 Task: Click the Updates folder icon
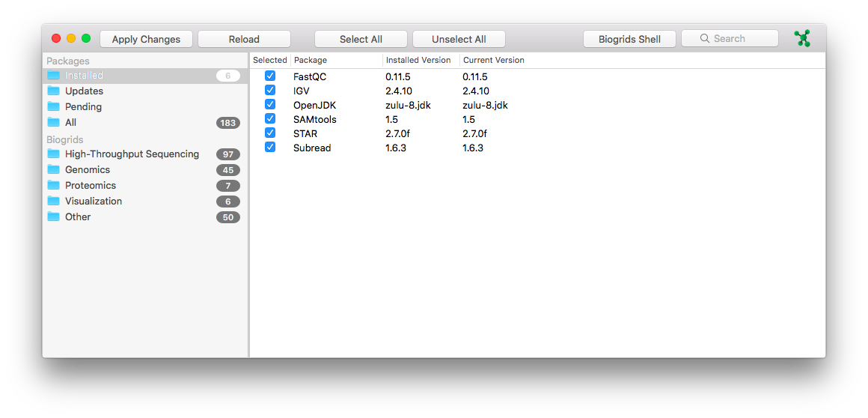(x=53, y=91)
